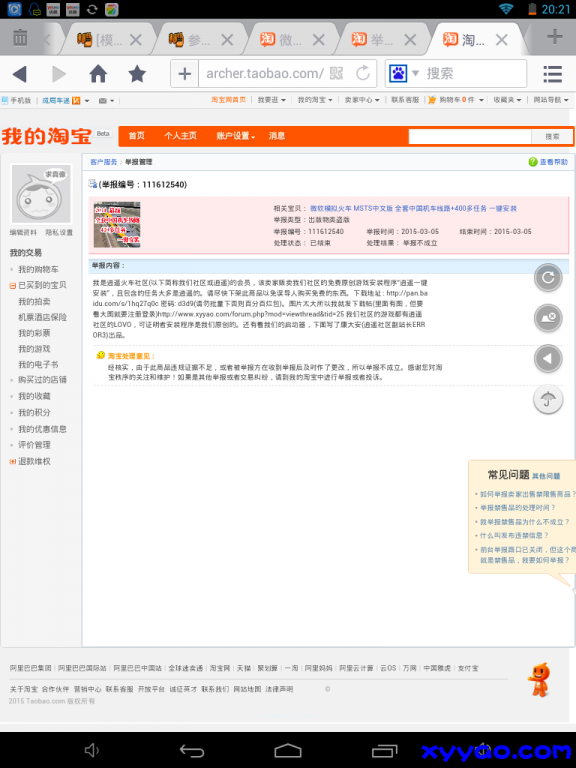The width and height of the screenshot is (576, 768).
Task: Go to the browser home page icon
Action: [98, 74]
